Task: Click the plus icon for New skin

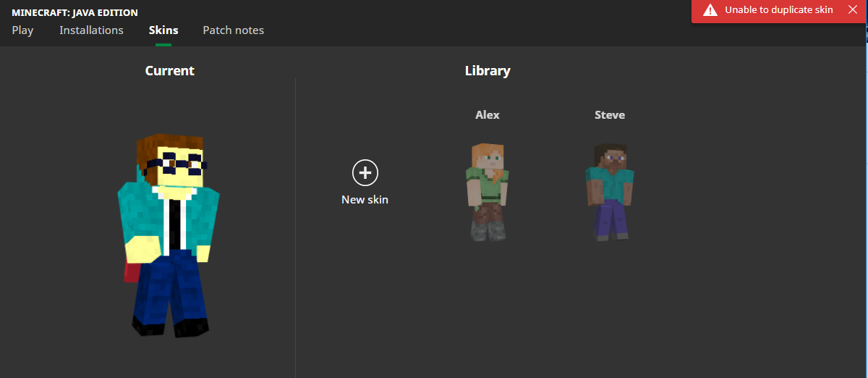Action: point(365,172)
